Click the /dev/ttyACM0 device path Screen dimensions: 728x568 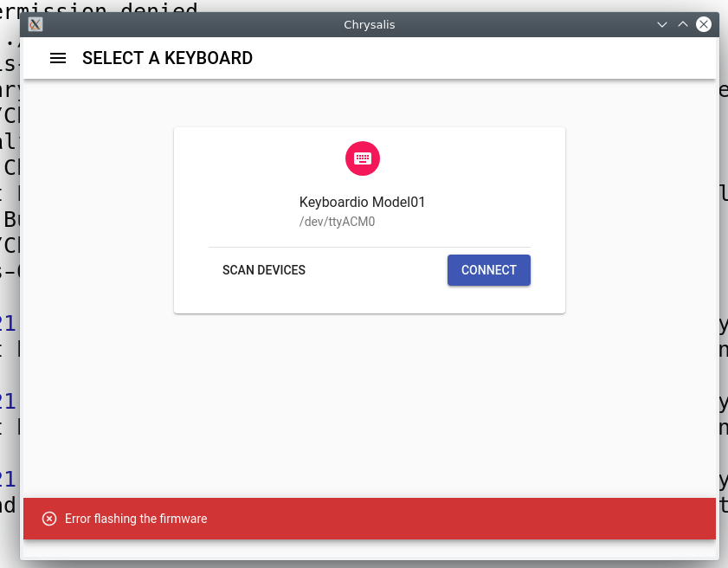point(337,222)
